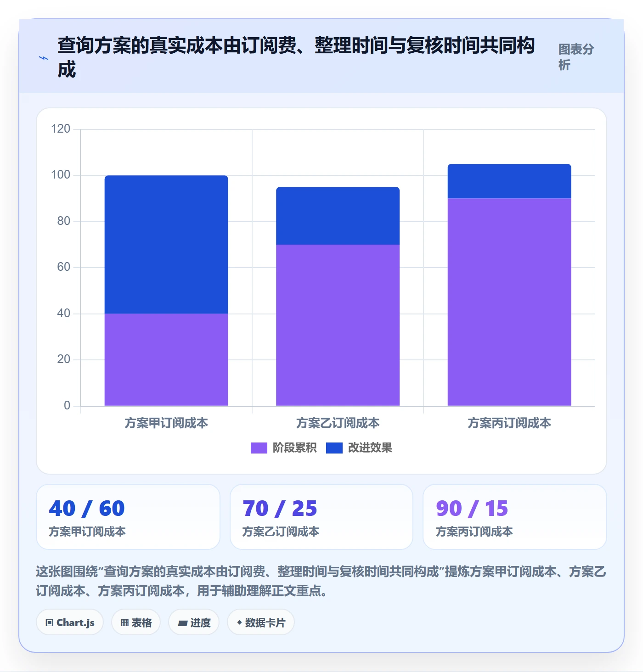
Task: Select the 表格 tag chip
Action: (136, 622)
